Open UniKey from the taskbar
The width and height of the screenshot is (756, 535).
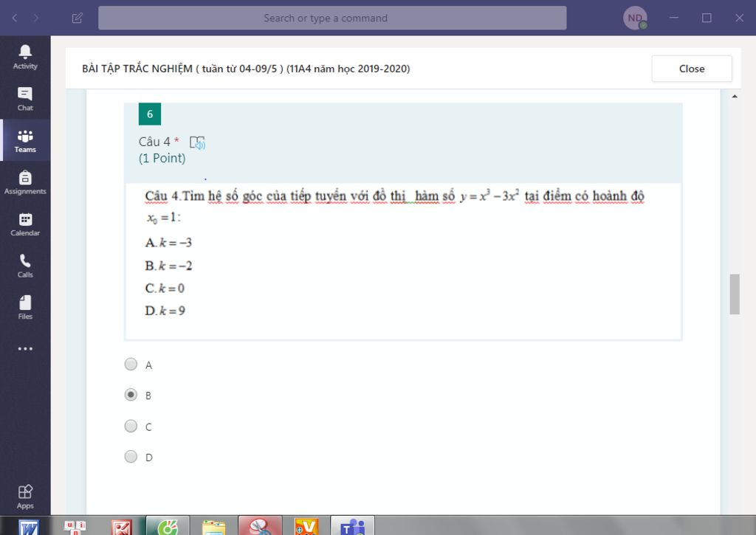(75, 528)
